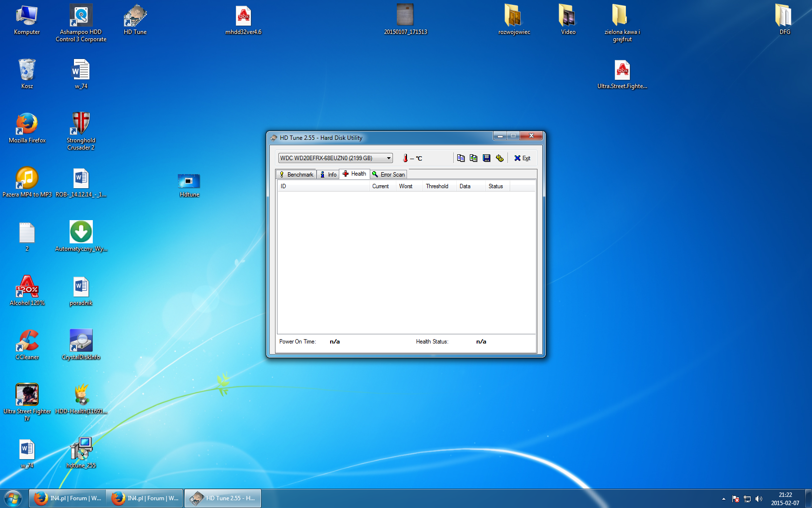Select the Alcohol 120% shortcut

[27, 291]
